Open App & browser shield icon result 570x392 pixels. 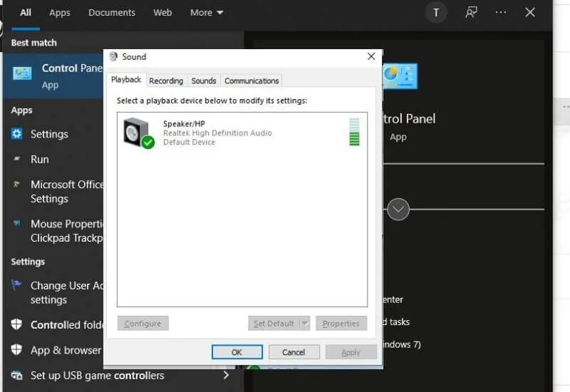[17, 350]
